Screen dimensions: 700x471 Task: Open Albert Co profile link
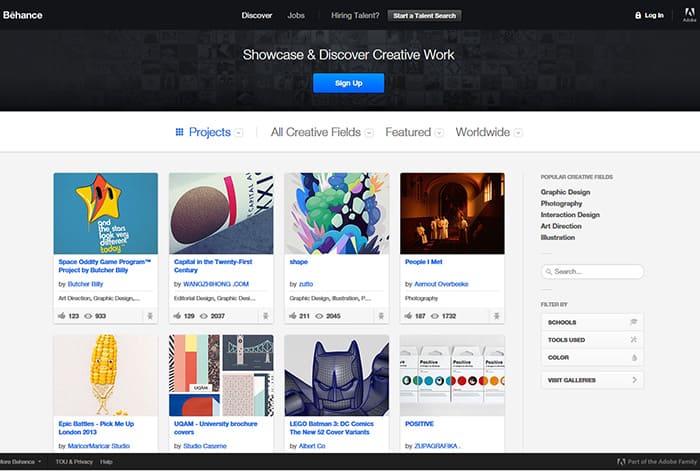(x=312, y=446)
